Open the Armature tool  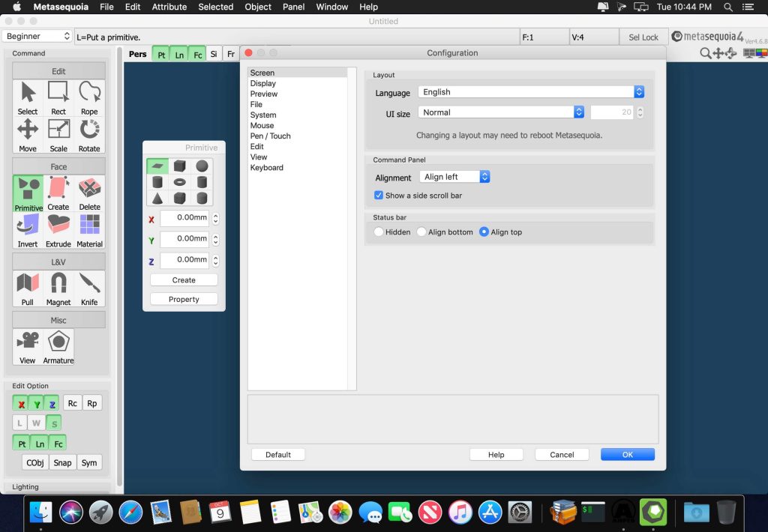coord(58,347)
